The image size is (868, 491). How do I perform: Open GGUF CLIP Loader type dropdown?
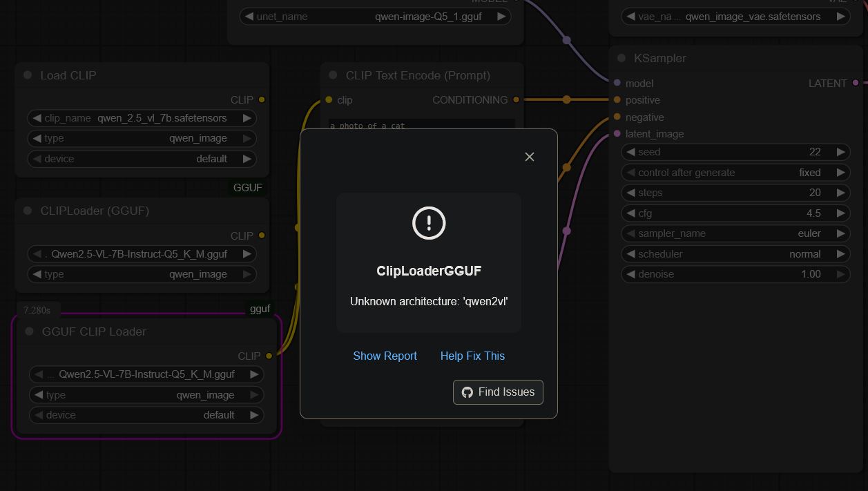[x=146, y=395]
